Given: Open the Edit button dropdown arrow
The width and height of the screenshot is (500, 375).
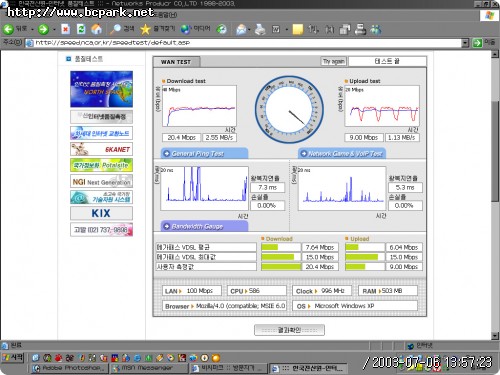Looking at the screenshot, I should (x=286, y=30).
